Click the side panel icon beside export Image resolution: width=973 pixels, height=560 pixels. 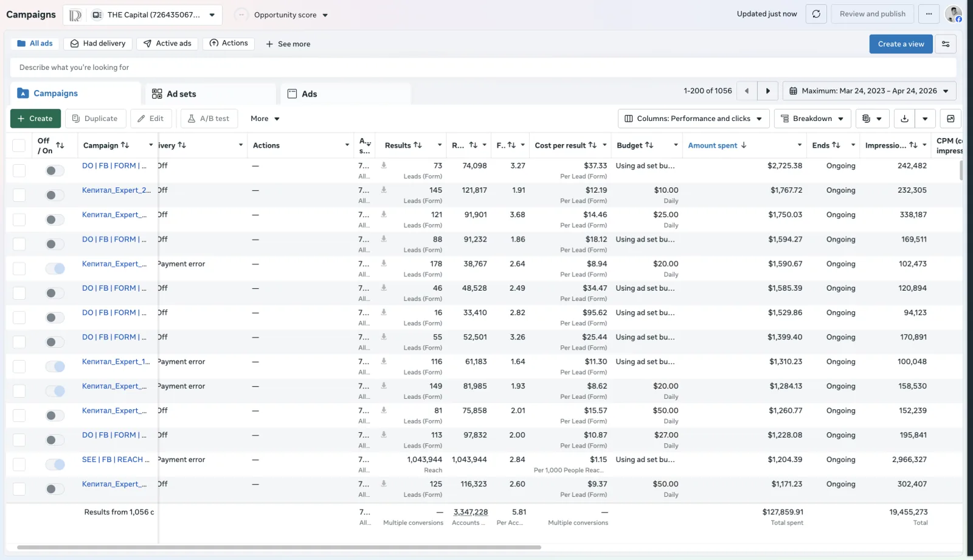click(x=950, y=119)
